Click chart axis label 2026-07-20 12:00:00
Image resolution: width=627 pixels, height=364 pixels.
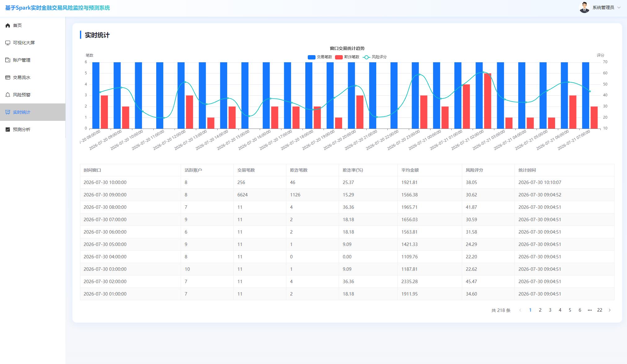coord(169,139)
